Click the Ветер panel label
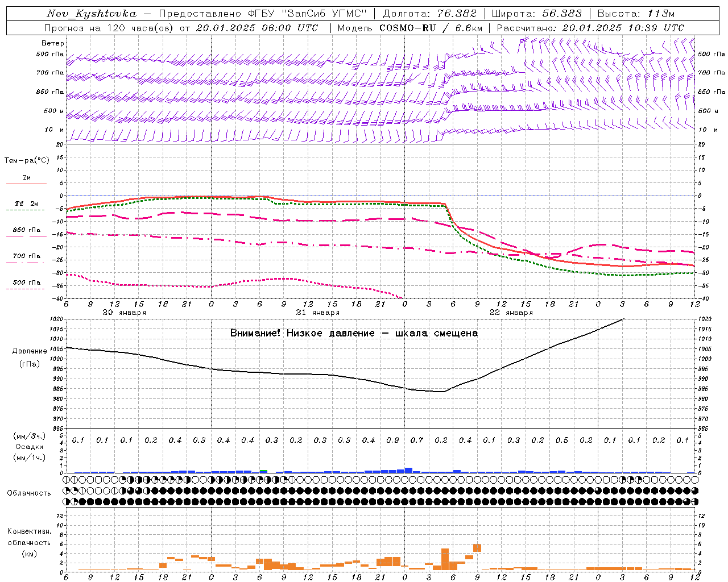Screen dimensions: 728x582 [53, 43]
